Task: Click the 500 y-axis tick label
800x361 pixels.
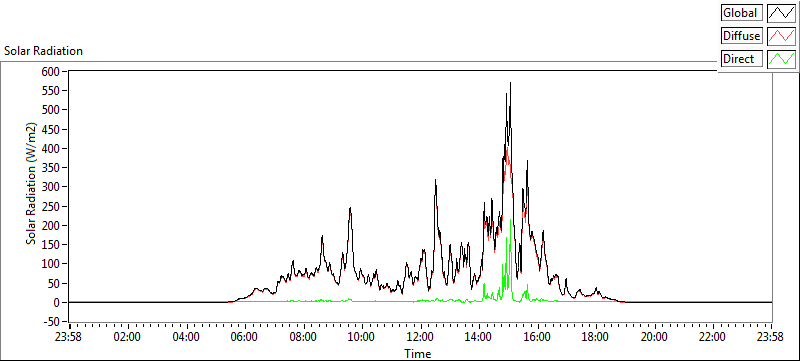Action: pos(51,110)
